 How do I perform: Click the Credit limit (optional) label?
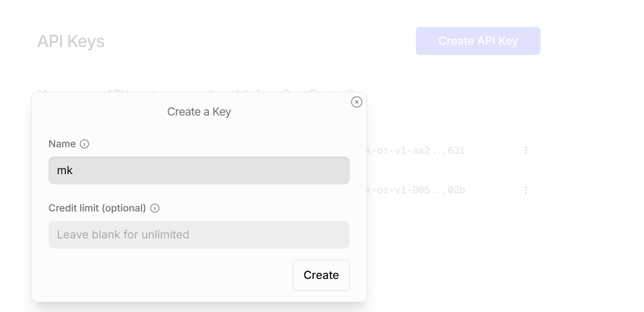(97, 208)
